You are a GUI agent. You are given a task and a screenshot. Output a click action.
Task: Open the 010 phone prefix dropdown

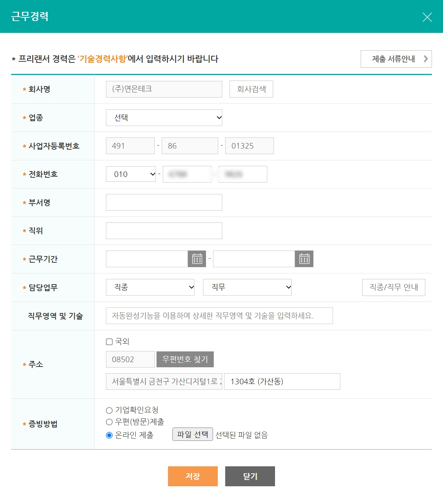coord(131,174)
